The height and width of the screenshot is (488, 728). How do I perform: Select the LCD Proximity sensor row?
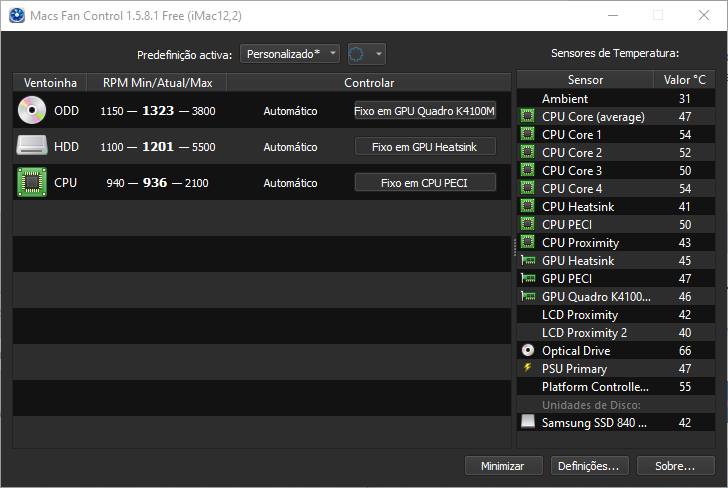pyautogui.click(x=616, y=314)
